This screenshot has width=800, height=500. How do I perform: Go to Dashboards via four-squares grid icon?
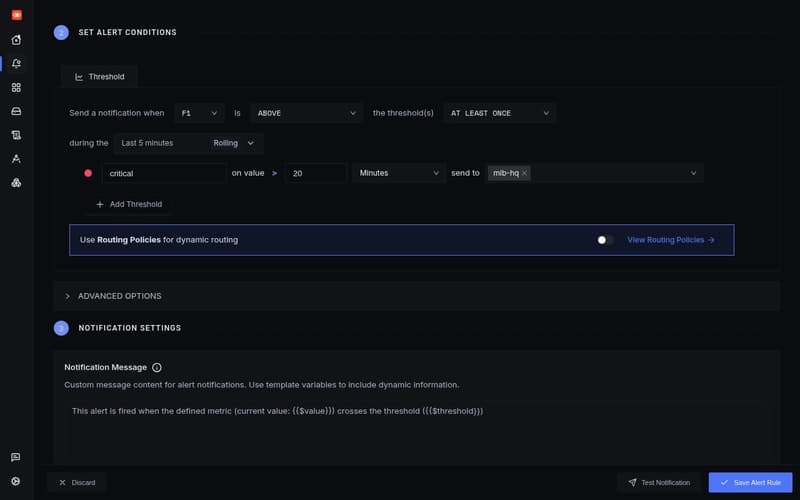click(x=16, y=87)
